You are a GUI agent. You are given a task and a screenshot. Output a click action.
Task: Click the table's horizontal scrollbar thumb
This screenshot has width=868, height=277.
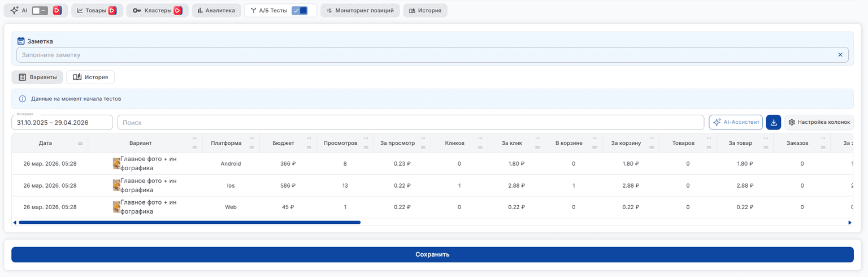189,222
